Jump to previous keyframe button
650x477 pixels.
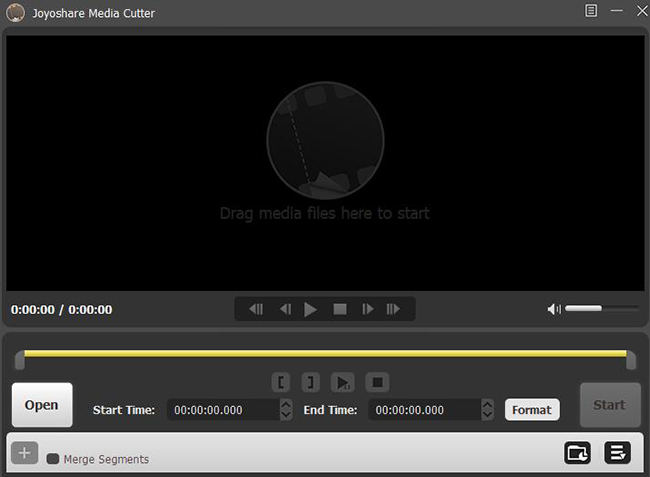(x=256, y=309)
